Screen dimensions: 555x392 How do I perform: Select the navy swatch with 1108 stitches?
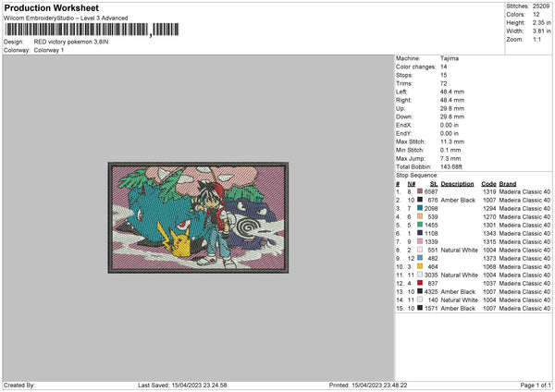pyautogui.click(x=420, y=233)
